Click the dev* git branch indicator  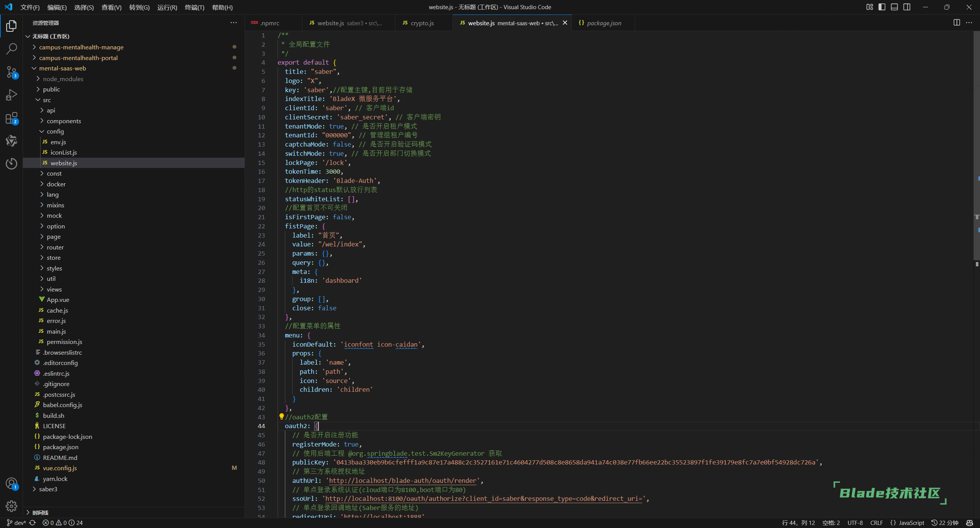point(16,523)
